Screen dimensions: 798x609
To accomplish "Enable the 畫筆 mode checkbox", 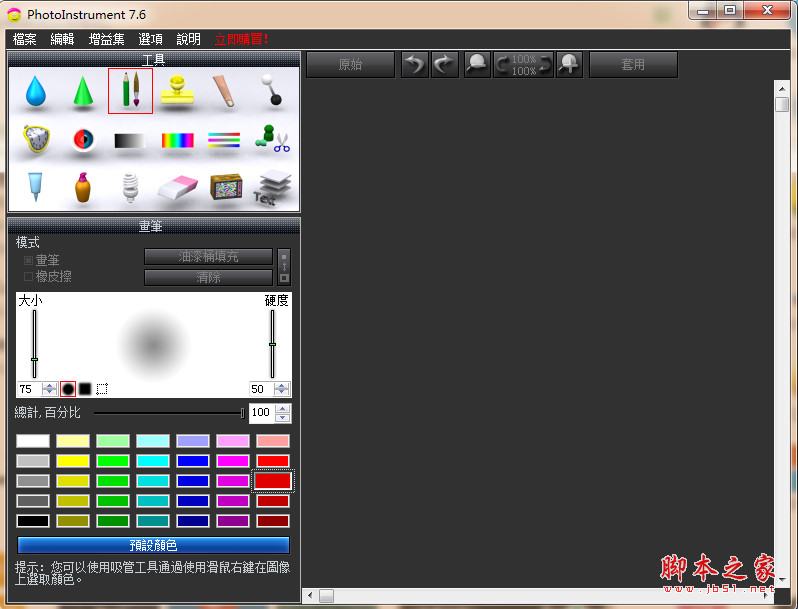I will click(x=28, y=260).
